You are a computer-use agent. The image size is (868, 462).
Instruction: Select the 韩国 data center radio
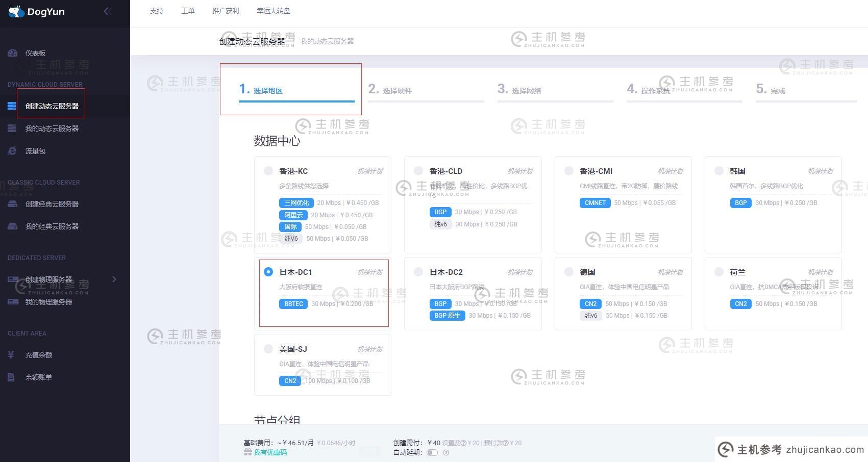pyautogui.click(x=719, y=171)
